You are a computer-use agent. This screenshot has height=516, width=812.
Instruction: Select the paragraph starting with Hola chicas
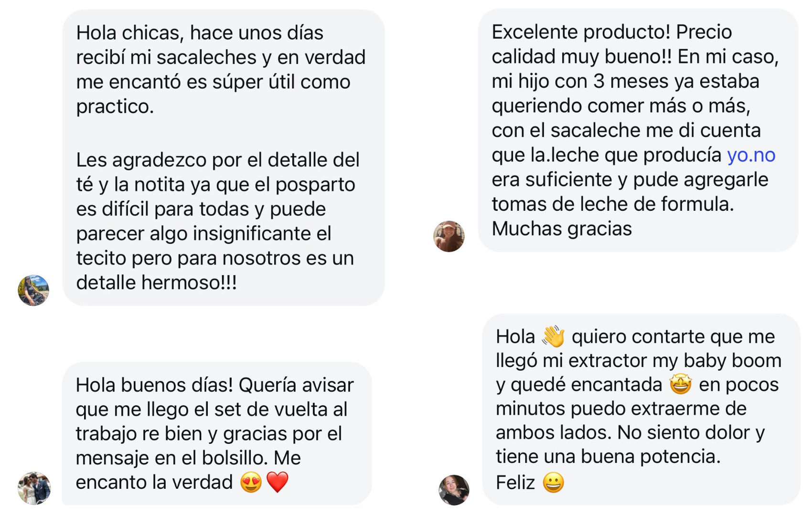(x=221, y=69)
